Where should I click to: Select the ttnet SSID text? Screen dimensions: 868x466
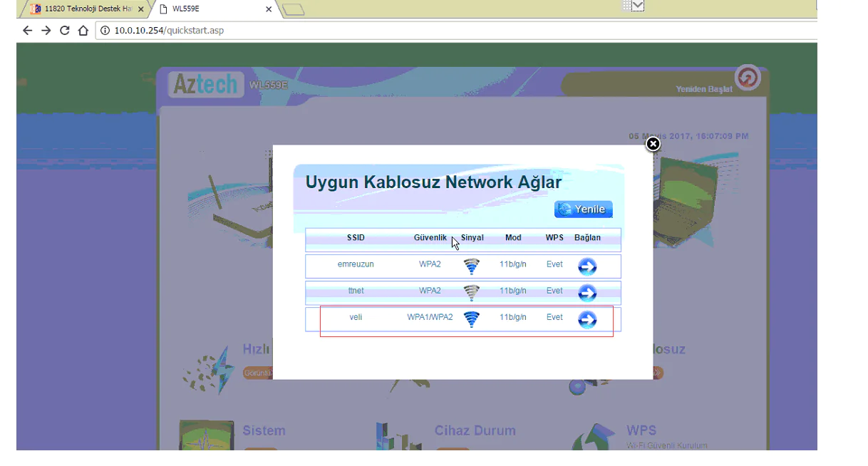coord(356,291)
